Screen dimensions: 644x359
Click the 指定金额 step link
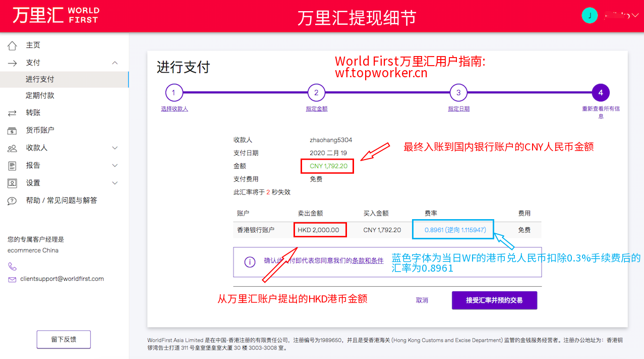pos(317,109)
